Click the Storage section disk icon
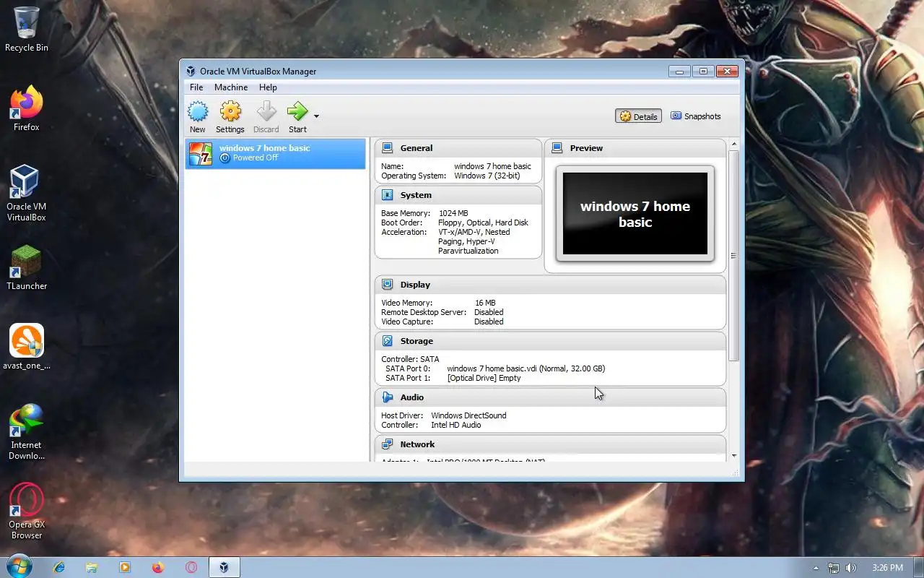 [x=388, y=341]
